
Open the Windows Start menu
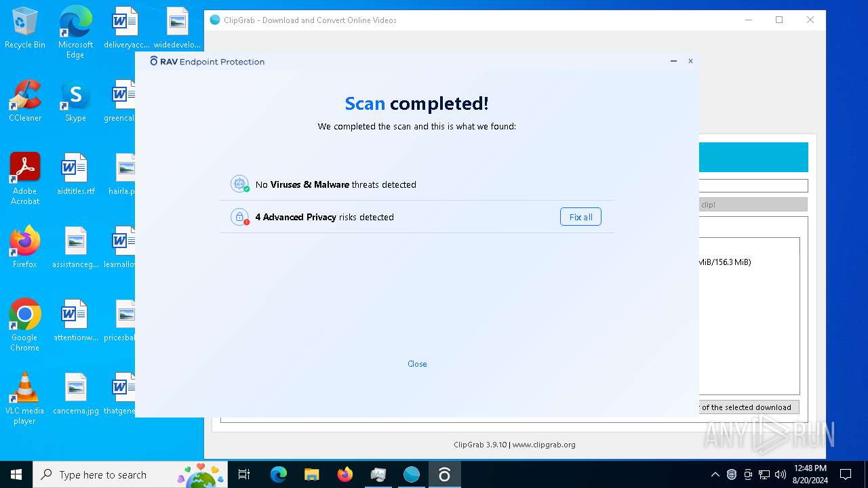(x=16, y=474)
